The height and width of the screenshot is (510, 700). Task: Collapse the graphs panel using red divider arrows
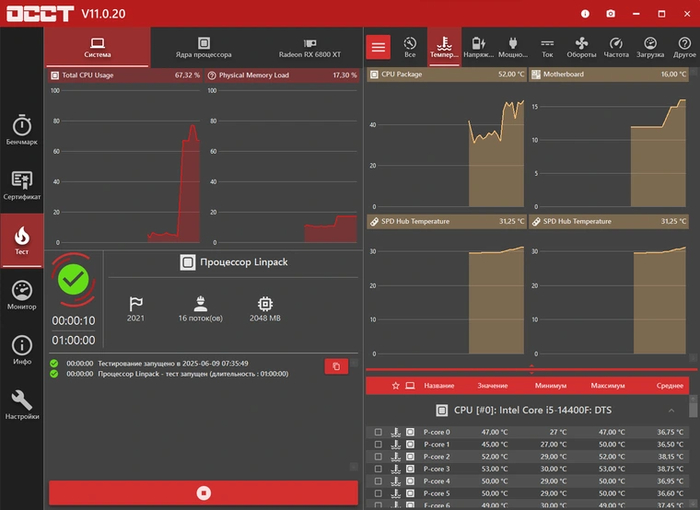pos(530,369)
